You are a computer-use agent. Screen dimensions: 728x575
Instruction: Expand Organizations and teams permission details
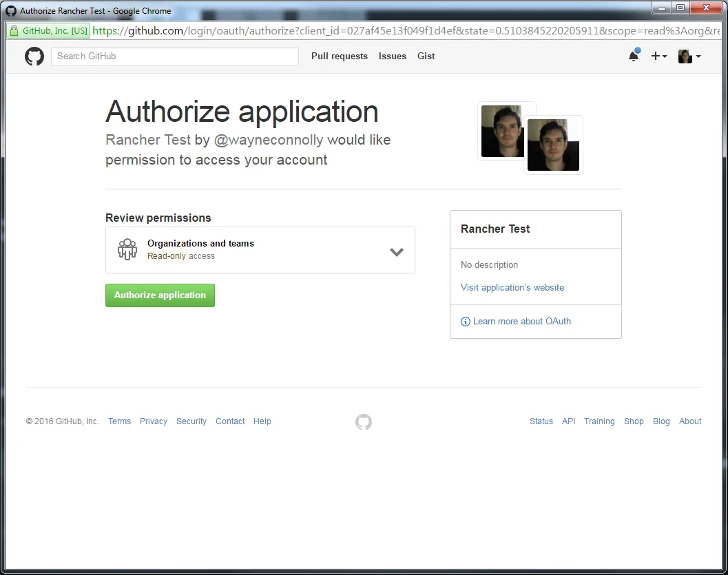click(397, 252)
